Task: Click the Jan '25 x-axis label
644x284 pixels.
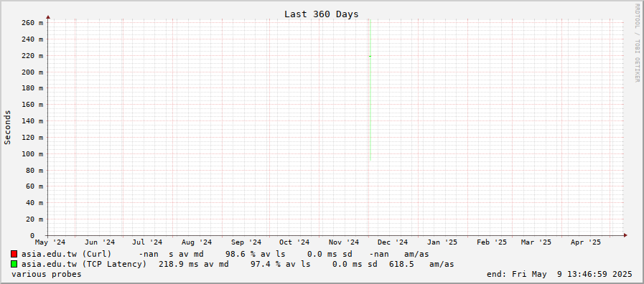Action: (x=442, y=242)
